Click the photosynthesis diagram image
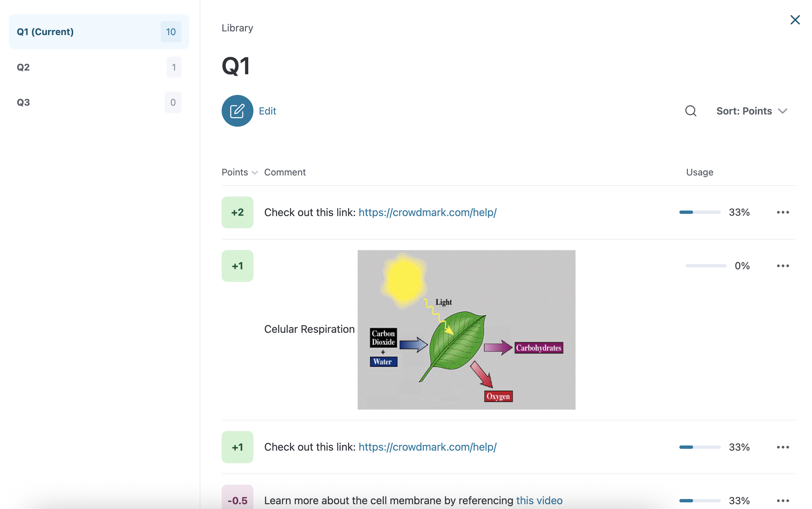The image size is (812, 509). click(466, 329)
